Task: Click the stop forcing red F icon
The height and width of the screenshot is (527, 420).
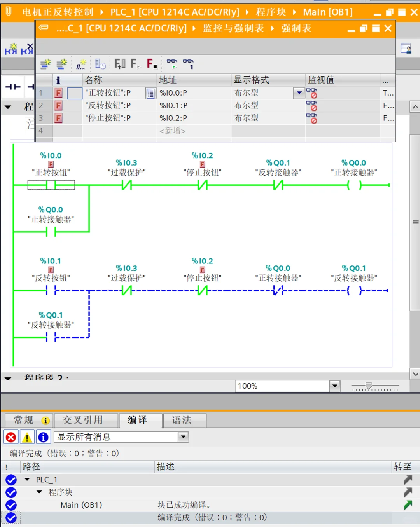Action: 152,63
